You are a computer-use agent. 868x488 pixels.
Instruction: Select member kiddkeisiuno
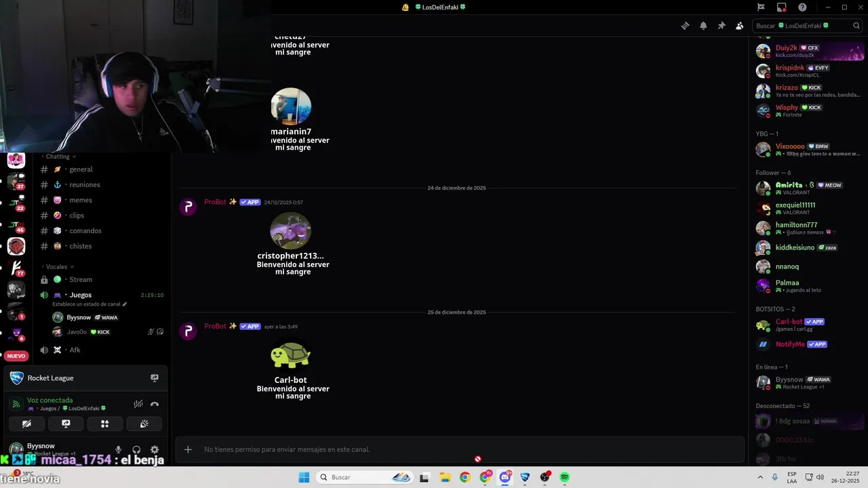[808, 247]
